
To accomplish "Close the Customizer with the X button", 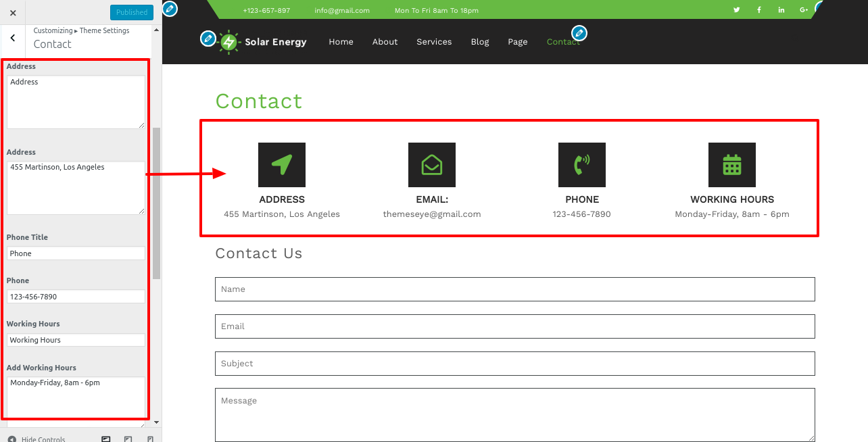I will pyautogui.click(x=13, y=13).
